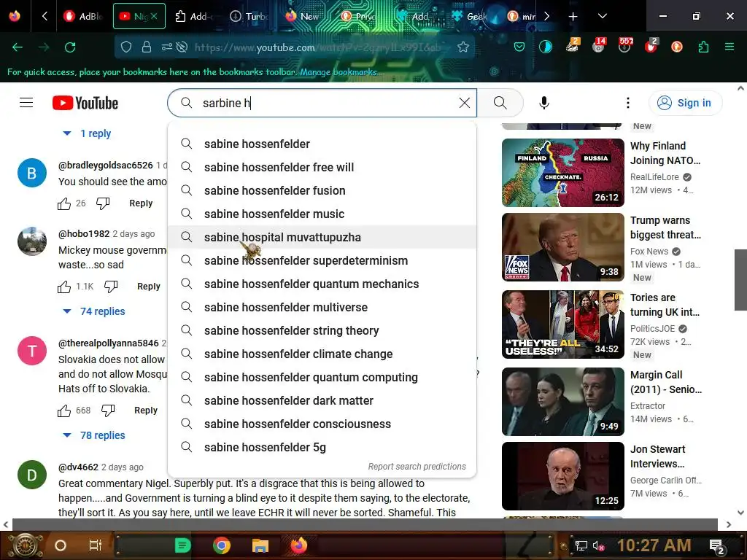The width and height of the screenshot is (747, 560).
Task: Like the @therealpollyanna5846 comment
Action: click(x=64, y=411)
